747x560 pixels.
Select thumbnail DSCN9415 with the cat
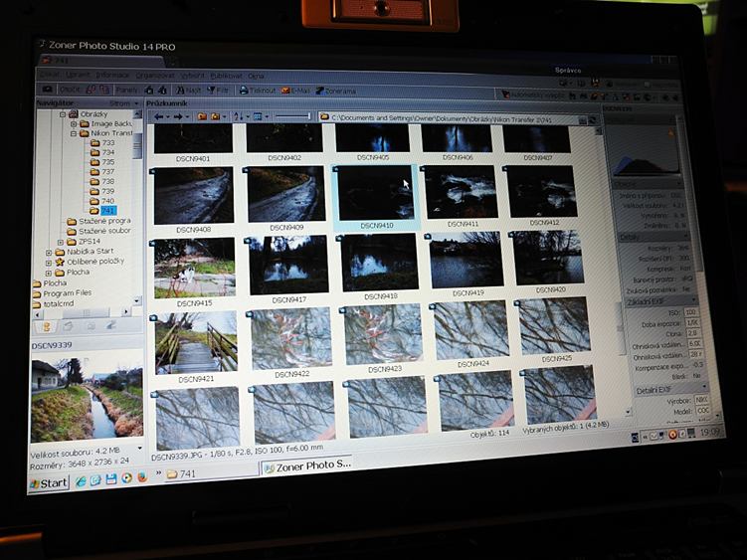point(194,268)
